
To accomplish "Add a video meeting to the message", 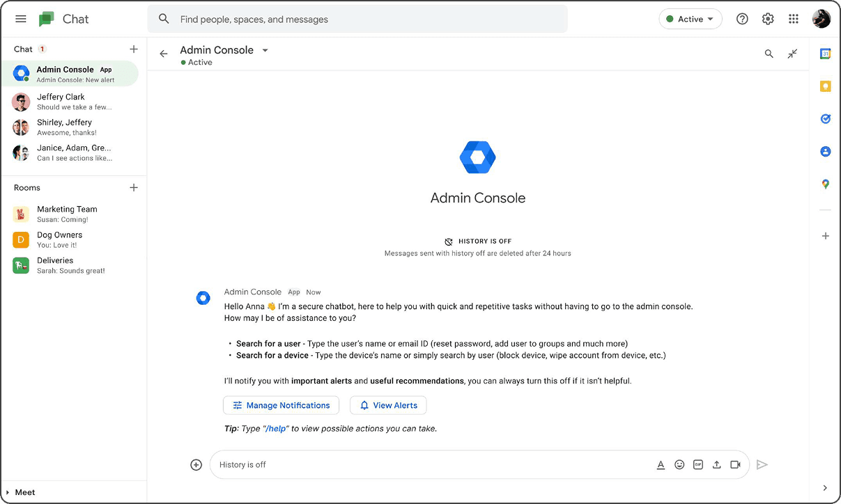I will tap(735, 464).
